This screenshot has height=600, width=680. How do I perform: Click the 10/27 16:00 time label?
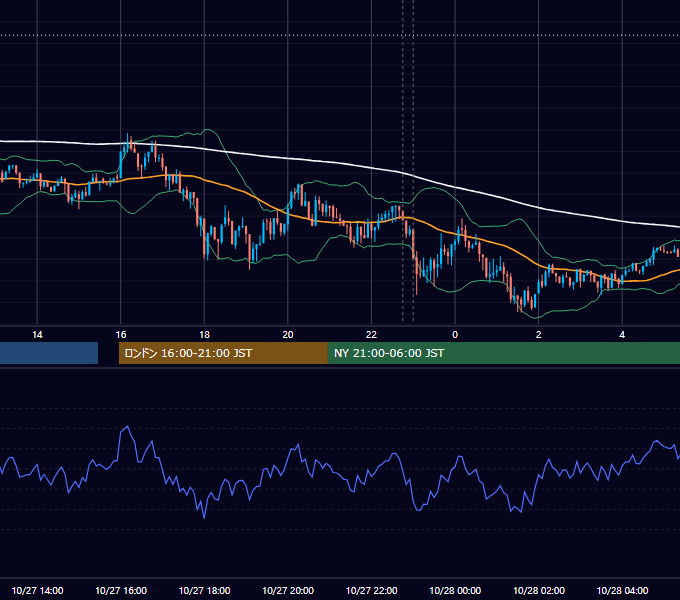pos(121,590)
